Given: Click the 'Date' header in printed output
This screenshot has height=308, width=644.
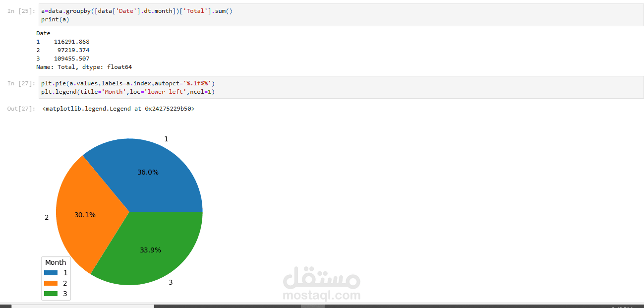Looking at the screenshot, I should click(43, 33).
